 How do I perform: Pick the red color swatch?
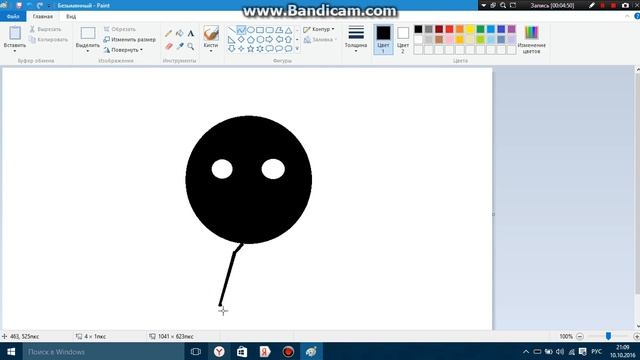click(449, 29)
